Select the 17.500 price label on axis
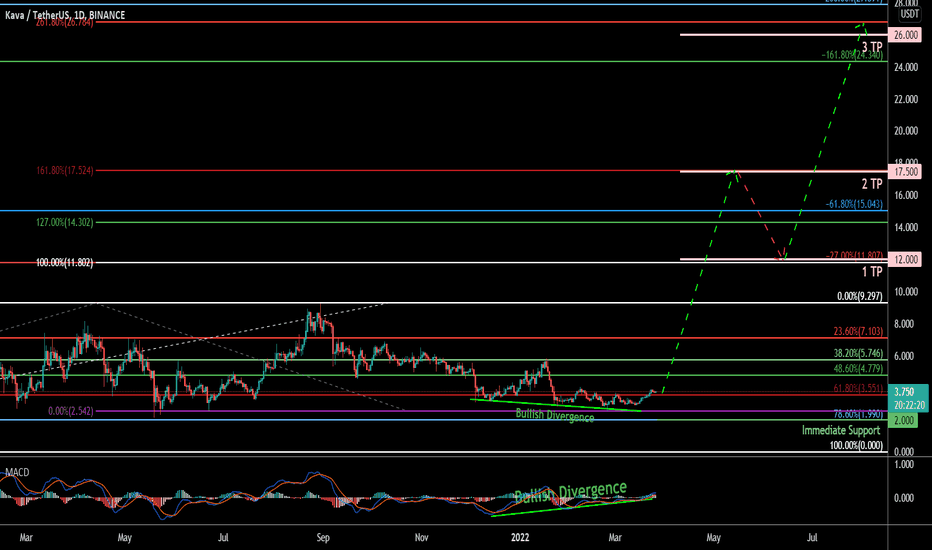This screenshot has height=550, width=932. click(905, 172)
